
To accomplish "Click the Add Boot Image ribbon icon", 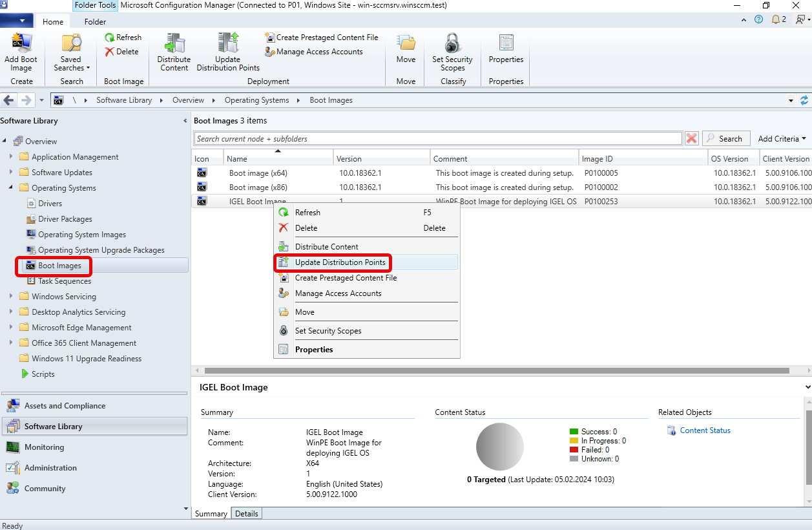I will coord(21,44).
